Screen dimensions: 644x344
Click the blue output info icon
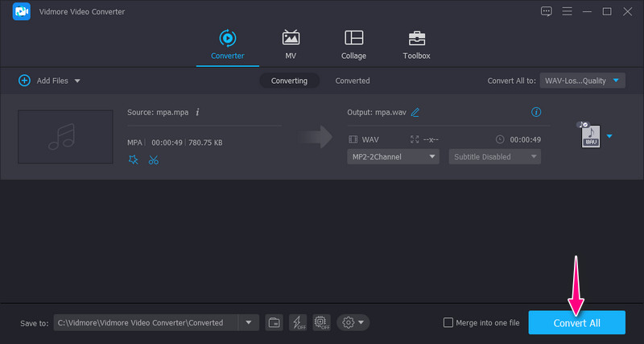click(x=537, y=112)
